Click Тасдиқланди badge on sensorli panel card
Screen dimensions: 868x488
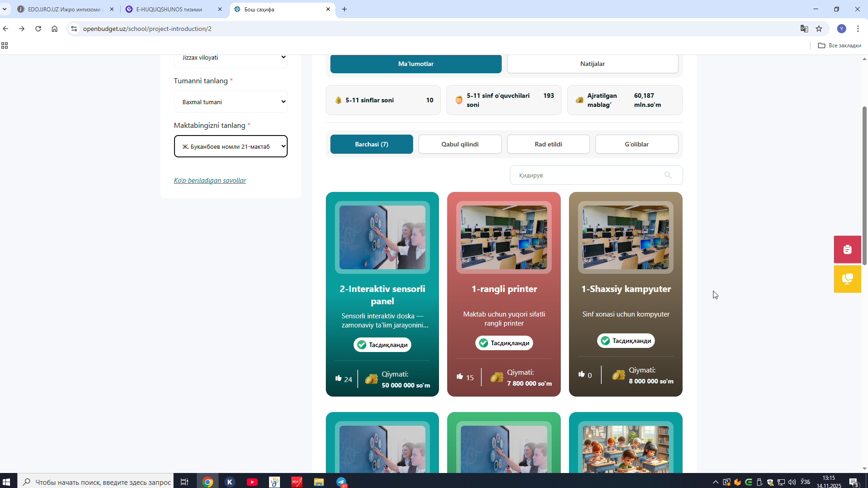tap(382, 345)
